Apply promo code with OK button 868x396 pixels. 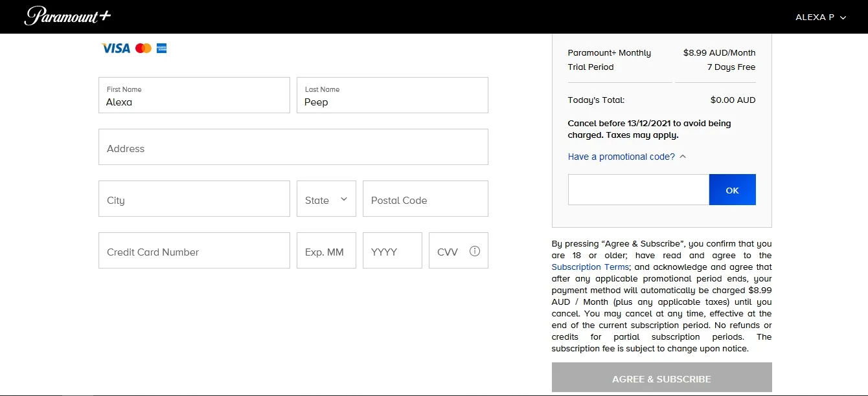pyautogui.click(x=732, y=190)
